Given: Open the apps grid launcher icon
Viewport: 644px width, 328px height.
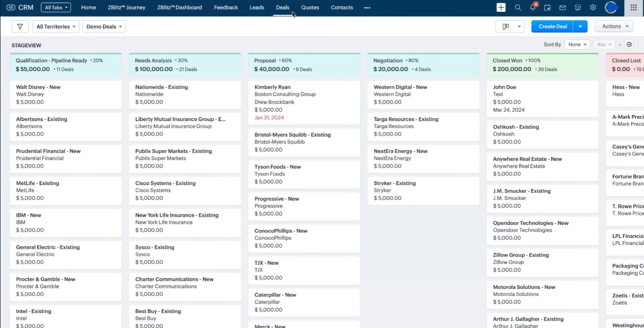Looking at the screenshot, I should [x=634, y=8].
